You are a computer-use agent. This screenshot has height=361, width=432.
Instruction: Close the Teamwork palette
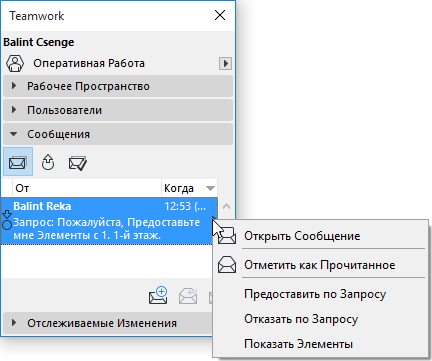point(220,15)
